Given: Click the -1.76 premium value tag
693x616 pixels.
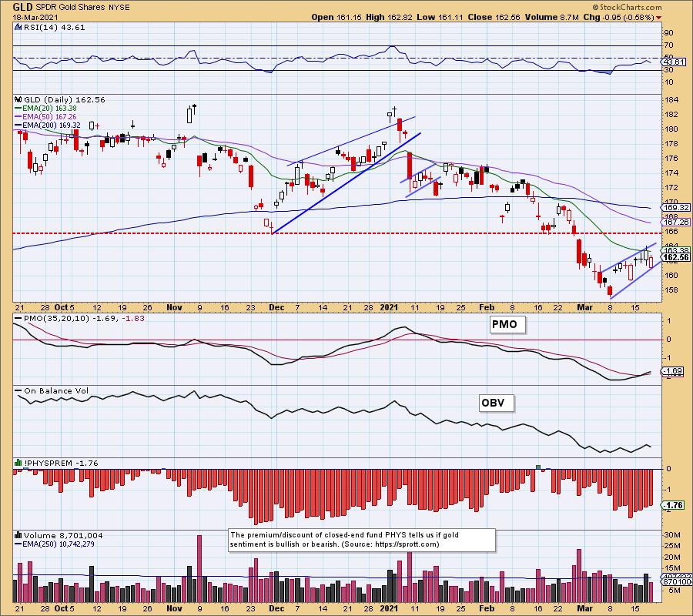Looking at the screenshot, I should (x=673, y=505).
